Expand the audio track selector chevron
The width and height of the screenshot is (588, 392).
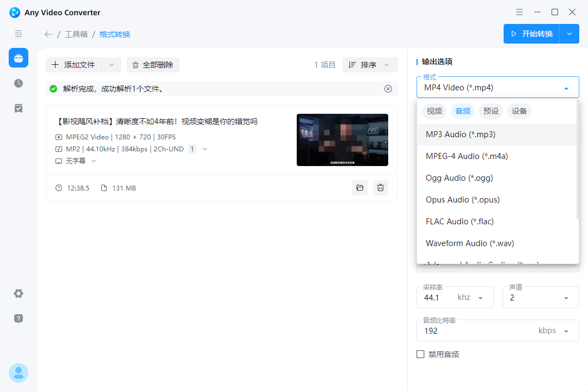(x=204, y=149)
